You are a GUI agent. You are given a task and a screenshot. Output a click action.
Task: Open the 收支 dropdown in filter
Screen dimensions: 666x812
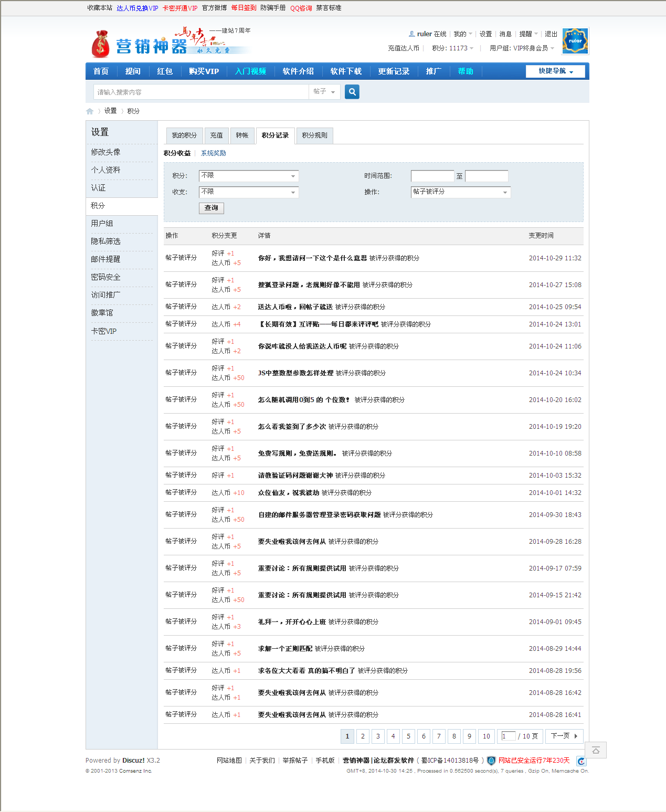[249, 192]
